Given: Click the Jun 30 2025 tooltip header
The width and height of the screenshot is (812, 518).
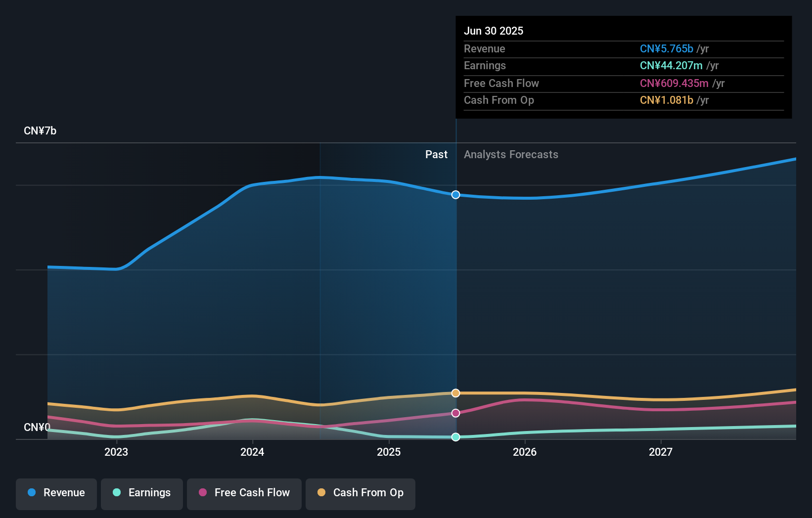Looking at the screenshot, I should point(494,31).
